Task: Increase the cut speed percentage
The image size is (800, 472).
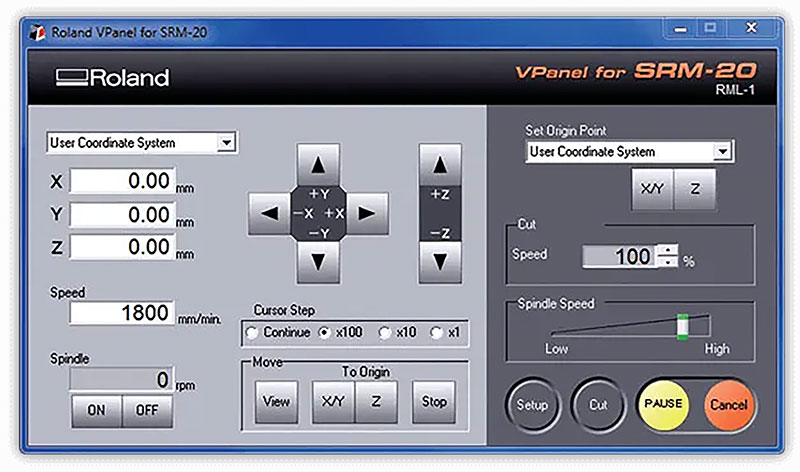Action: click(668, 250)
